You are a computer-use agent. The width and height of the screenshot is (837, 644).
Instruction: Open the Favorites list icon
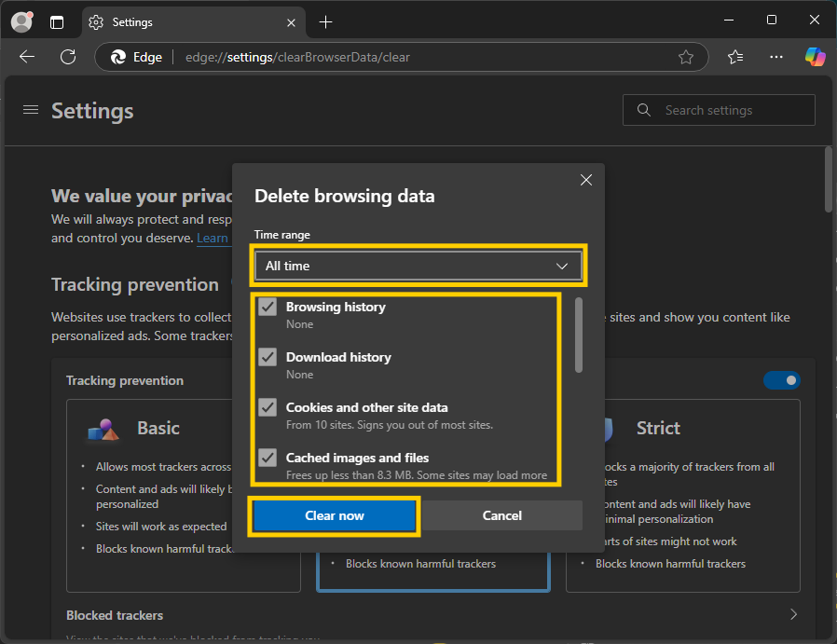[x=735, y=57]
